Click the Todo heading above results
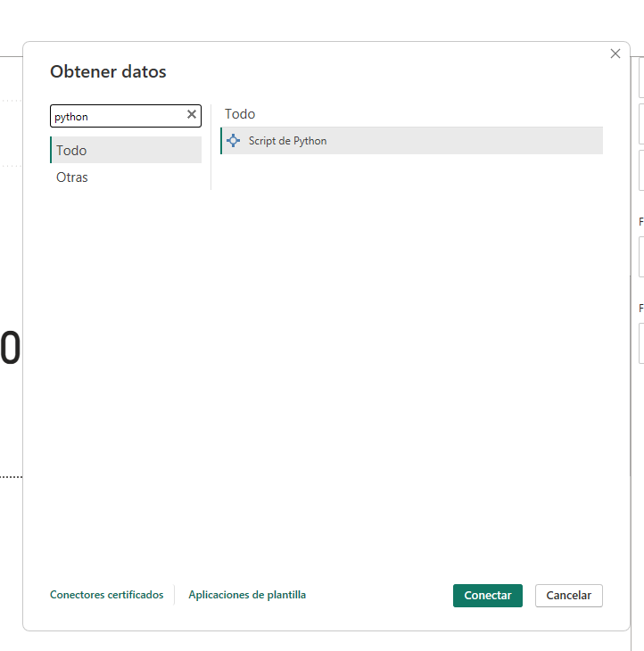 coord(240,114)
